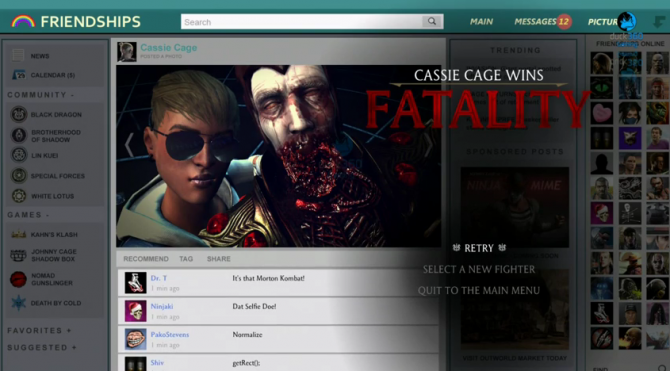Click the 'It's that Morton Kombat!' comment
This screenshot has height=371, width=670.
point(268,278)
